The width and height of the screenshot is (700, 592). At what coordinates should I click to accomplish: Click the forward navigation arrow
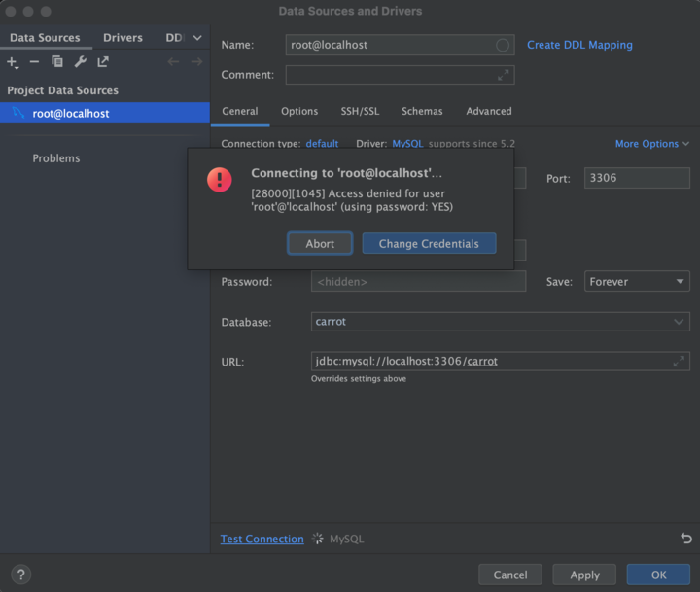(196, 61)
